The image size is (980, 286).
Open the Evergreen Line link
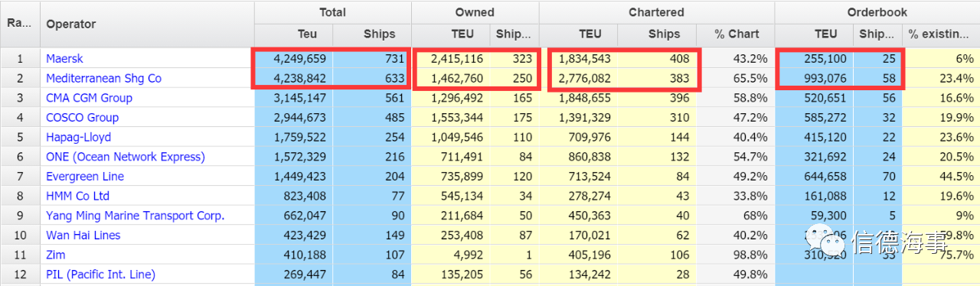[85, 177]
